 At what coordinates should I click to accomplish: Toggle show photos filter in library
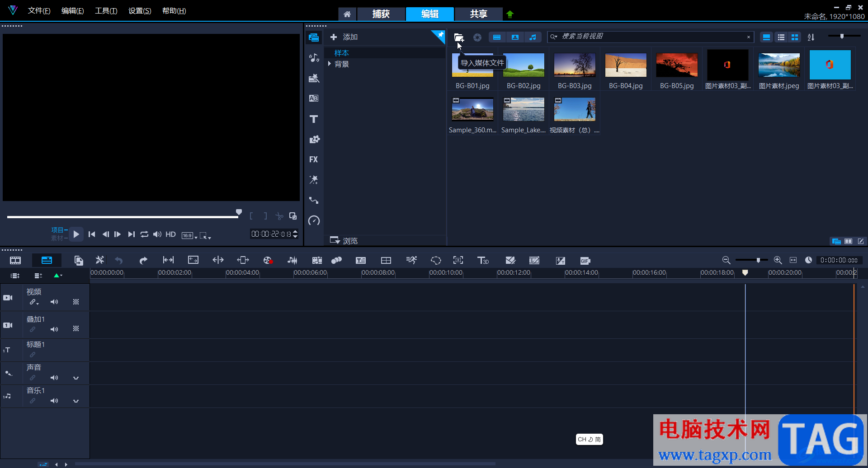click(515, 37)
